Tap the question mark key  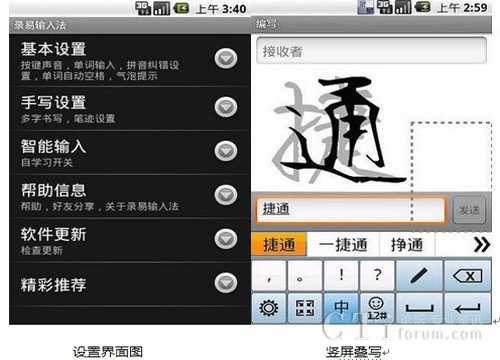tap(377, 275)
